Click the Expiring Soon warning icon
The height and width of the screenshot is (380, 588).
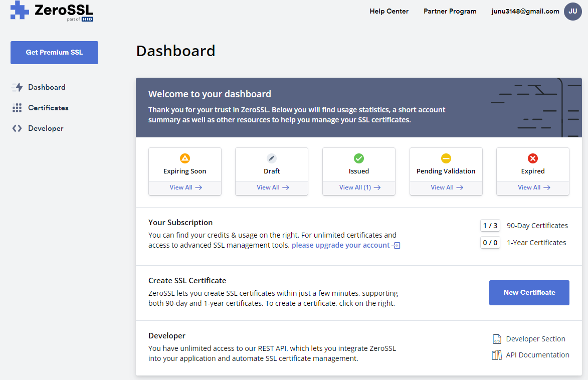(185, 158)
